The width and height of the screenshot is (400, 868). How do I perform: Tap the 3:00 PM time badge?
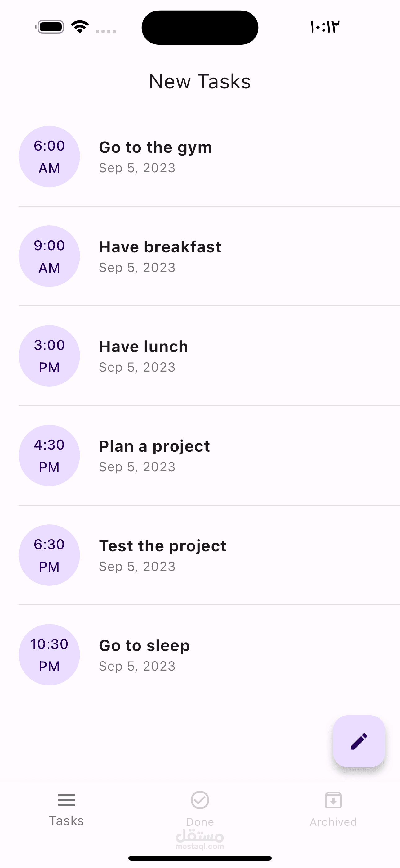tap(49, 356)
